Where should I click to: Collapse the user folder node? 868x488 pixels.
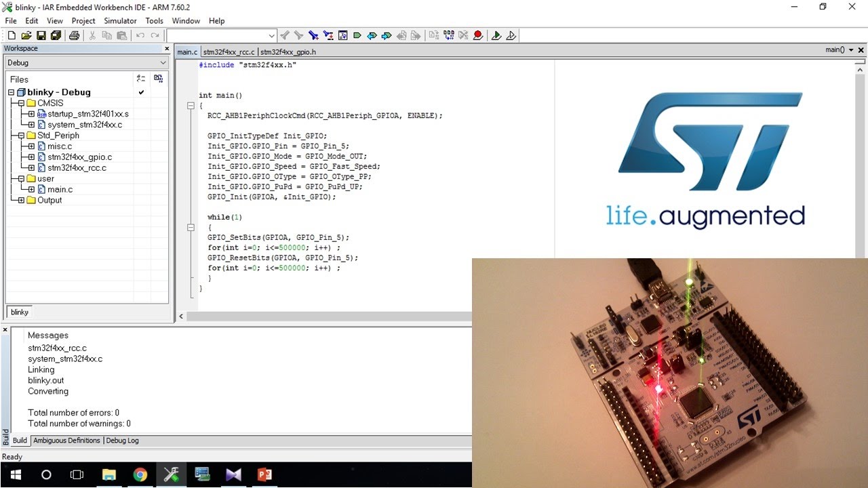tap(21, 179)
